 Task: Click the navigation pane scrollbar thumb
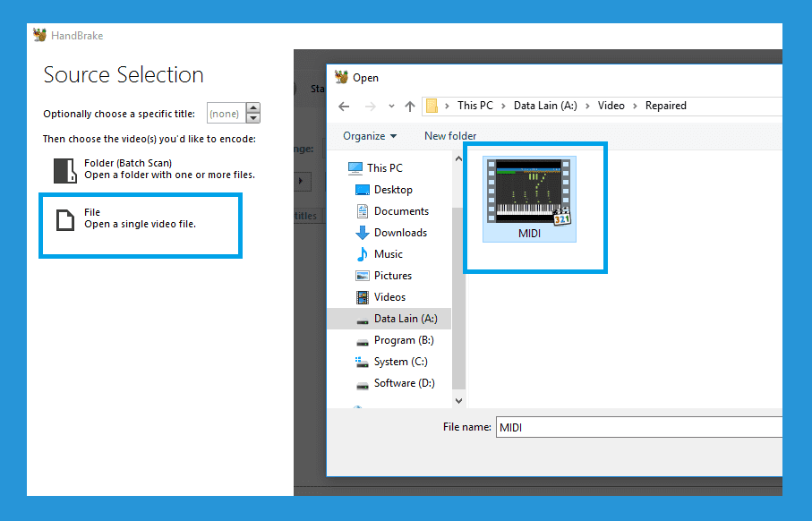pyautogui.click(x=458, y=298)
